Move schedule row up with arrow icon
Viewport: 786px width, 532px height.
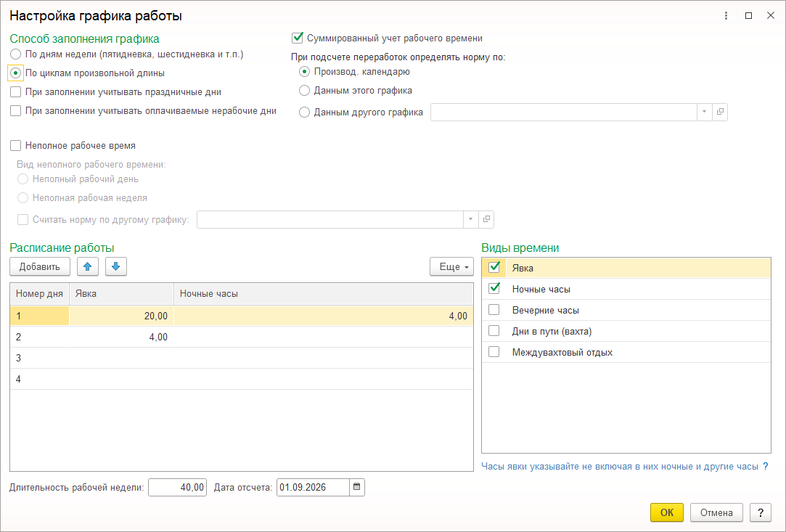pos(88,267)
